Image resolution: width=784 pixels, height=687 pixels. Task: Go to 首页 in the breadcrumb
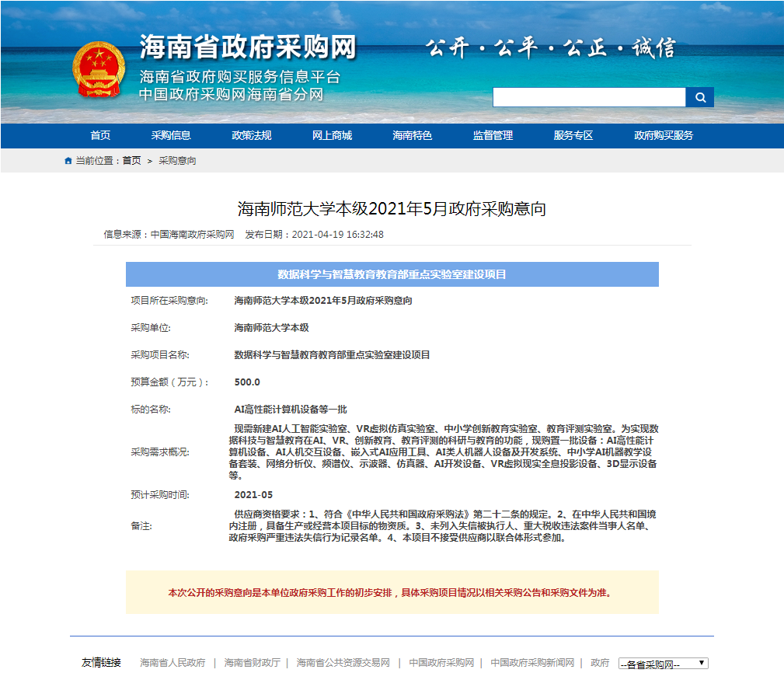(x=131, y=161)
